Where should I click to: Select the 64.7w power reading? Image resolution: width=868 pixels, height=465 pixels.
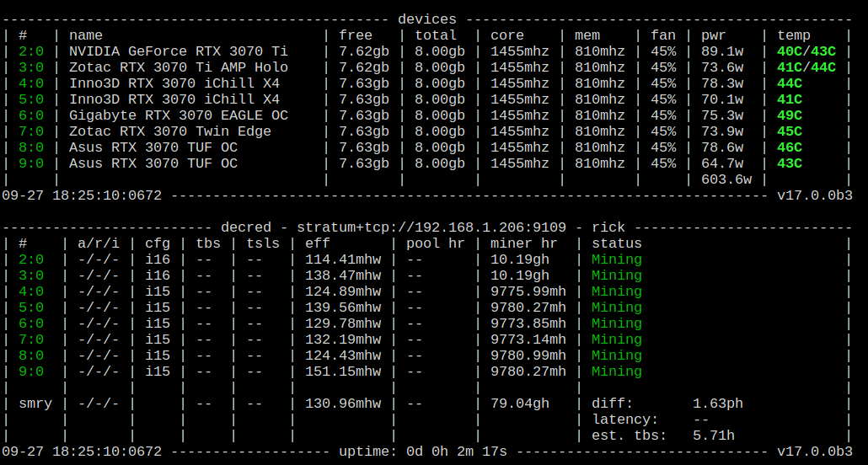[x=722, y=164]
